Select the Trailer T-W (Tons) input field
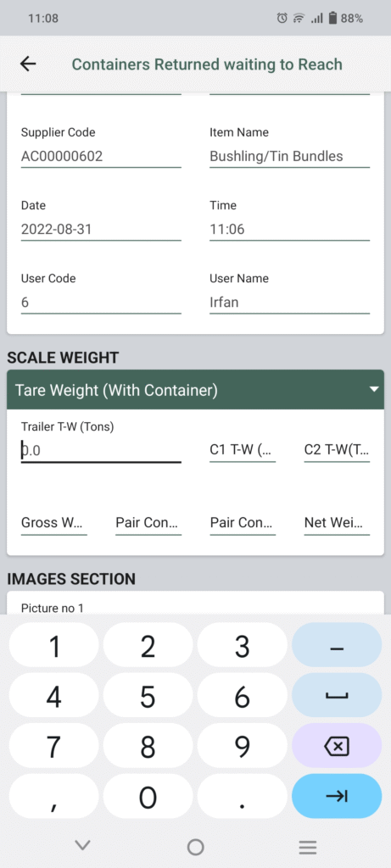This screenshot has height=868, width=391. 101,451
